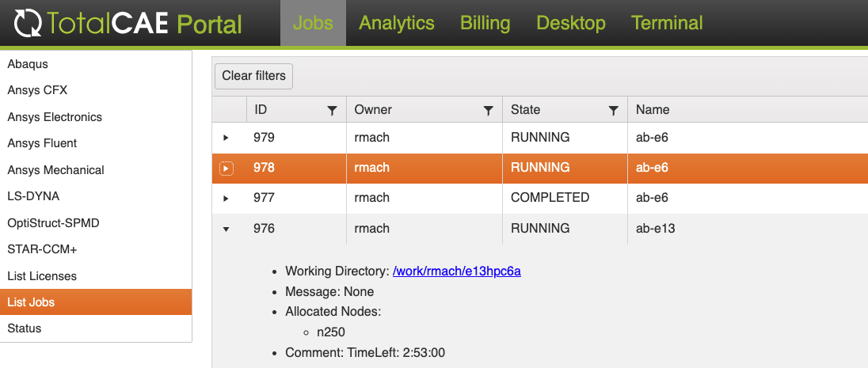
Task: Select Abaqus in the sidebar
Action: click(28, 64)
